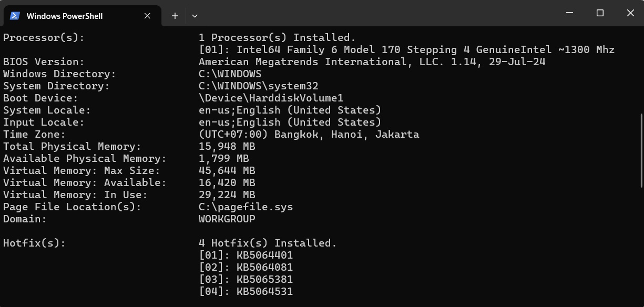The image size is (644, 307).
Task: Click the American Megatrends BIOS version text
Action: (x=372, y=62)
